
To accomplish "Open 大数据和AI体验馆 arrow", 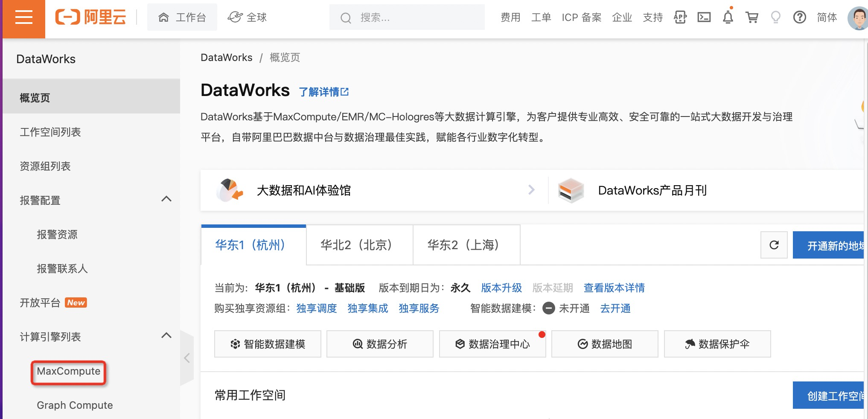I will (531, 190).
